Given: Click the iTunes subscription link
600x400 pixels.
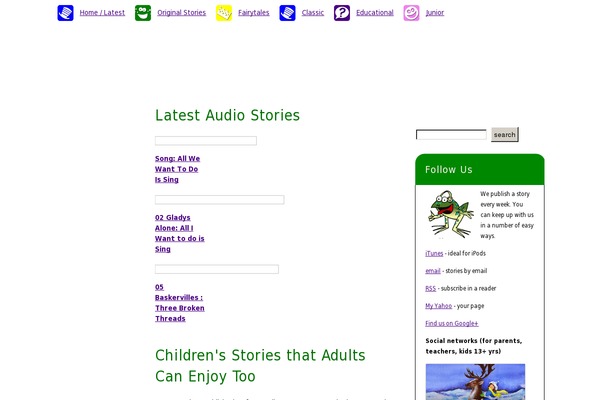Looking at the screenshot, I should point(434,253).
